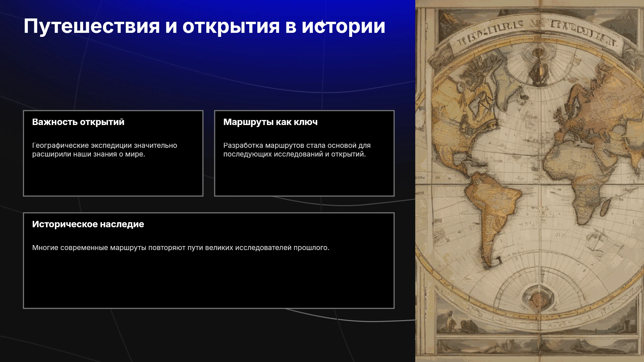Screen dimensions: 644x362
Task: Select the vintage world map image
Action: (530, 181)
